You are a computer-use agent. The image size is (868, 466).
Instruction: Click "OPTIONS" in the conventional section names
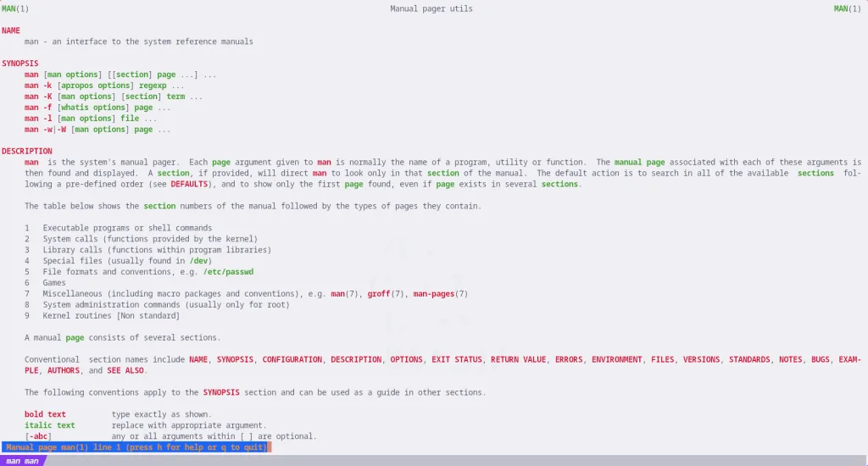pyautogui.click(x=406, y=360)
